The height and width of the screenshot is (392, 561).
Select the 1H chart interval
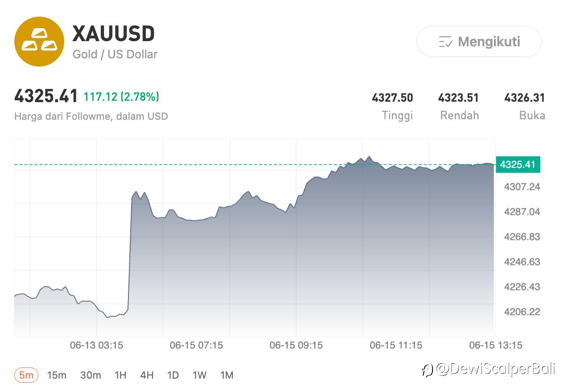tap(120, 375)
